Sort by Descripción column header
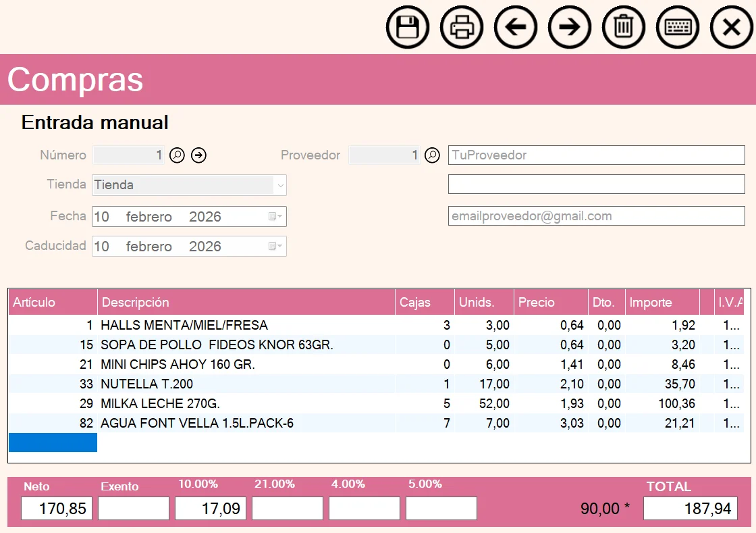Screen dimensions: 756x533 tap(246, 302)
